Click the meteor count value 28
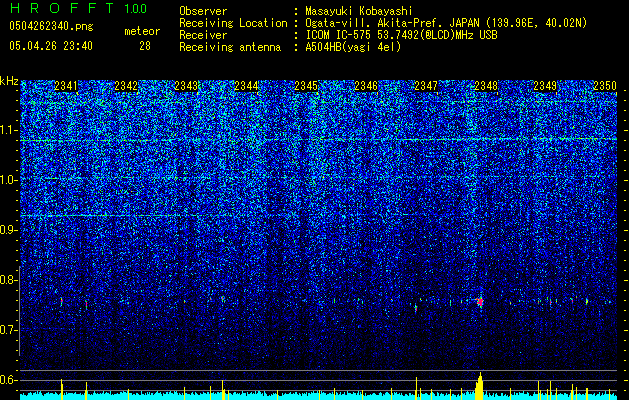The height and width of the screenshot is (400, 629). [x=145, y=46]
